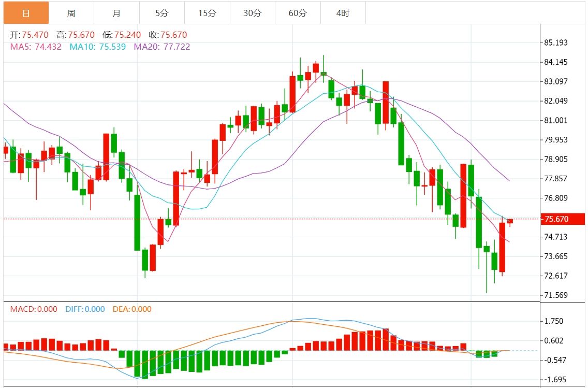Screen dimensions: 588x388
Task: Select the 日 daily chart tab
Action: (x=26, y=13)
